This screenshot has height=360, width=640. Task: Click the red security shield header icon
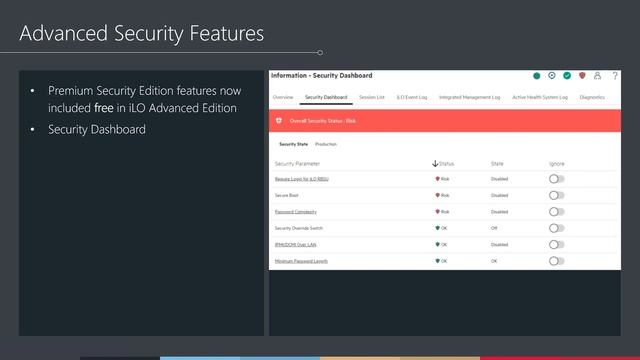pyautogui.click(x=582, y=76)
